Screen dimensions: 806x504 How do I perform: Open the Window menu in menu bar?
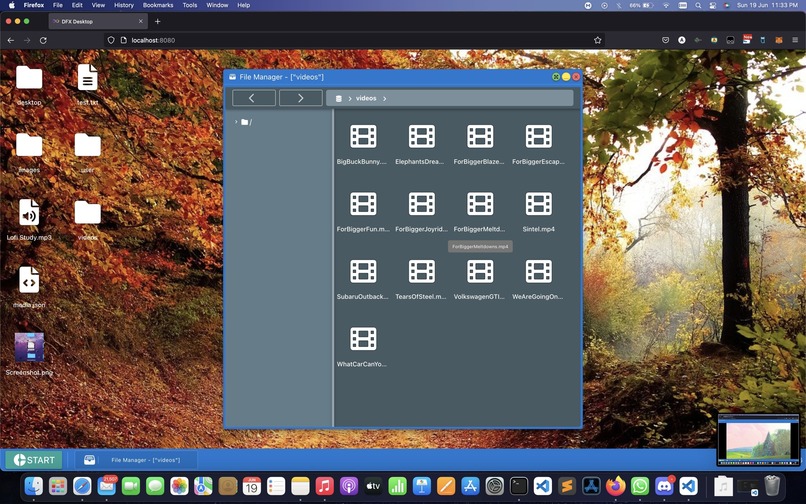(x=217, y=5)
